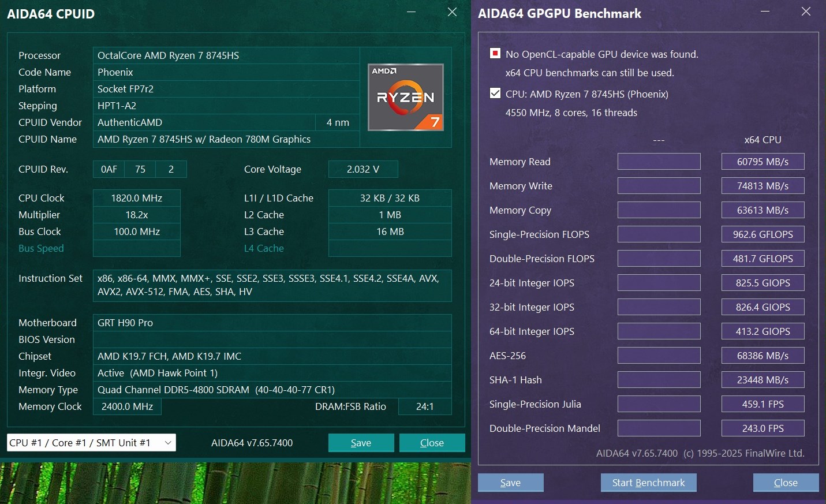Viewport: 826px width, 504px height.
Task: Click Close button in GPGPU Benchmark window
Action: click(785, 483)
